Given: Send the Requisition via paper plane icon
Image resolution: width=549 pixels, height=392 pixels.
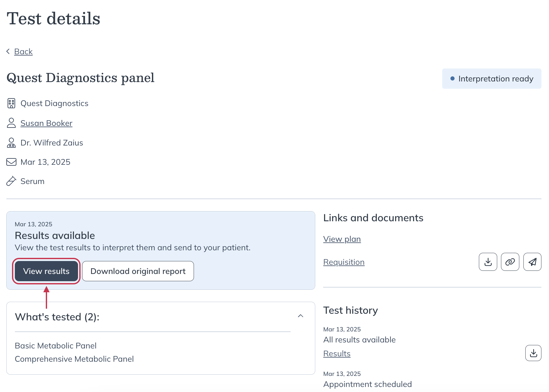Looking at the screenshot, I should pyautogui.click(x=532, y=262).
